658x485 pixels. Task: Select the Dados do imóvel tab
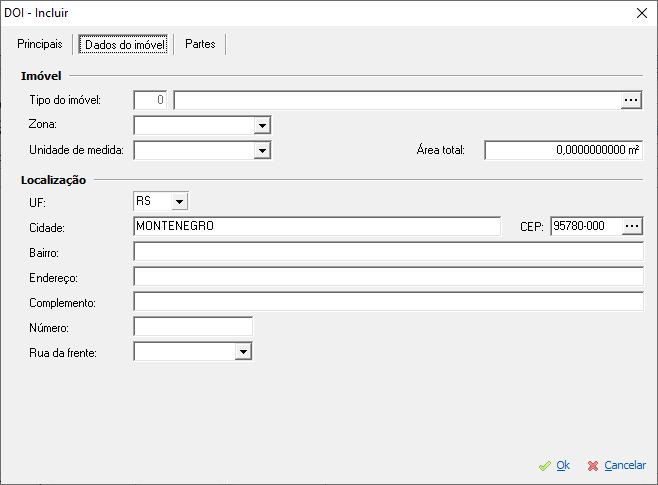click(124, 45)
